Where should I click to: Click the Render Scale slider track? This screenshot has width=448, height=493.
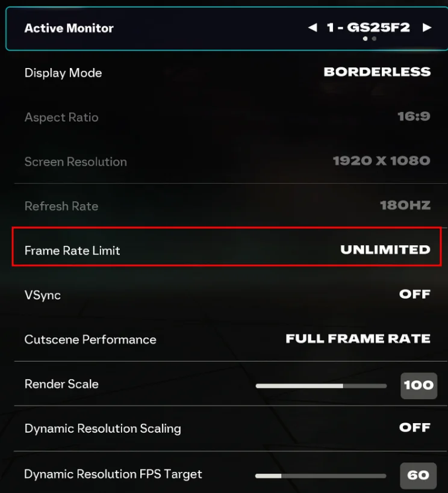321,385
